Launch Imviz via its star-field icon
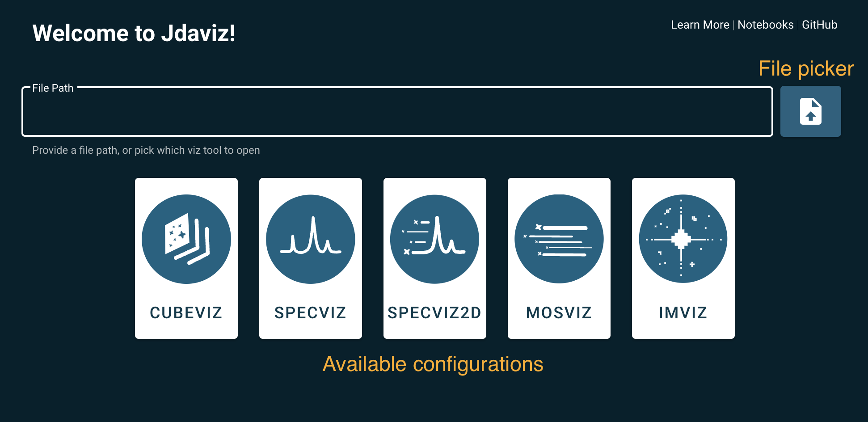This screenshot has width=868, height=422. (683, 239)
